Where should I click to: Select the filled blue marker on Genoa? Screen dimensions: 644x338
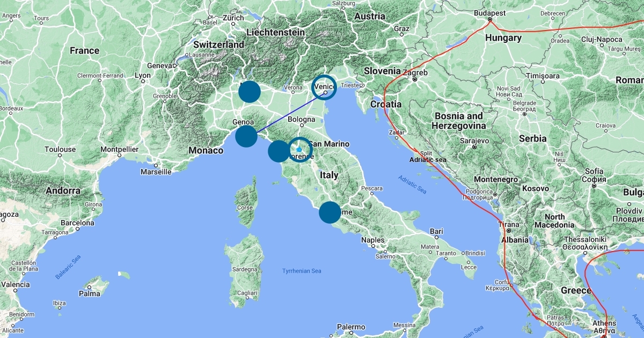click(x=246, y=136)
